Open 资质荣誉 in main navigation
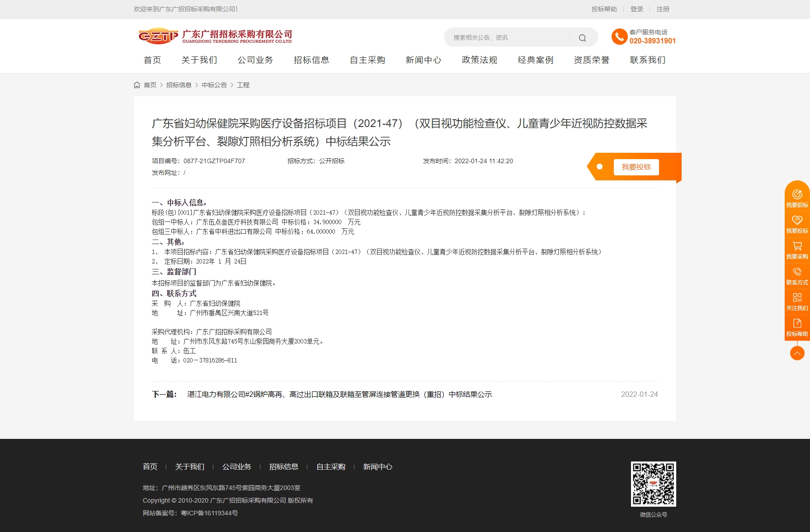 coord(592,60)
